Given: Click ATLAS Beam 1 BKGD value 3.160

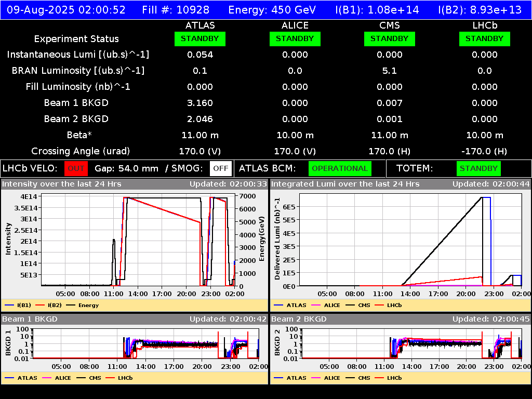Looking at the screenshot, I should 200,103.
